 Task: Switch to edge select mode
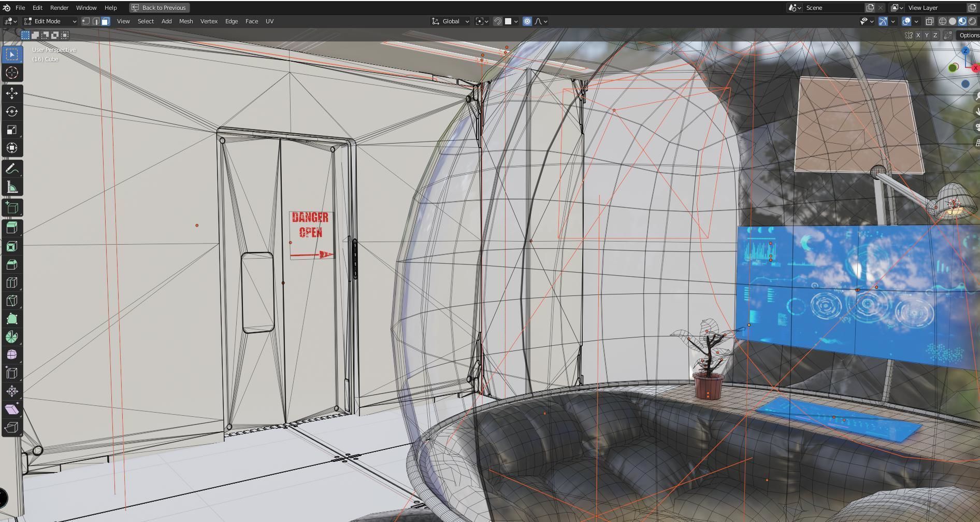pyautogui.click(x=96, y=21)
